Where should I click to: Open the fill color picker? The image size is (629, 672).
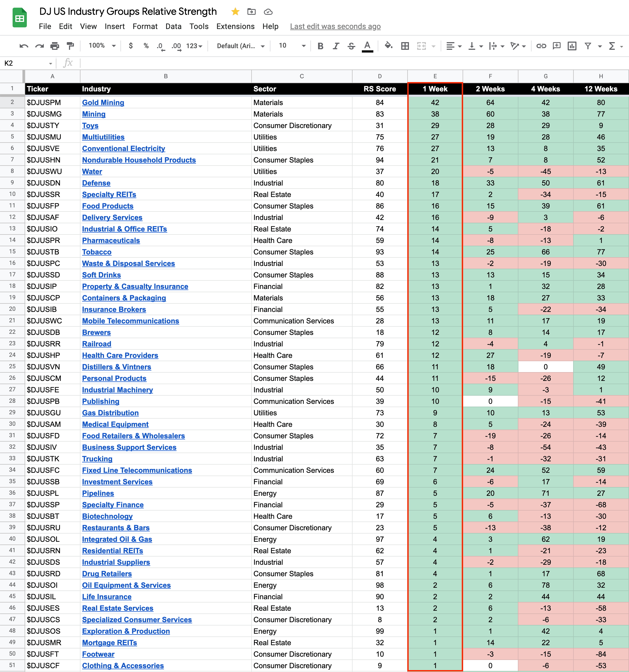click(x=389, y=46)
